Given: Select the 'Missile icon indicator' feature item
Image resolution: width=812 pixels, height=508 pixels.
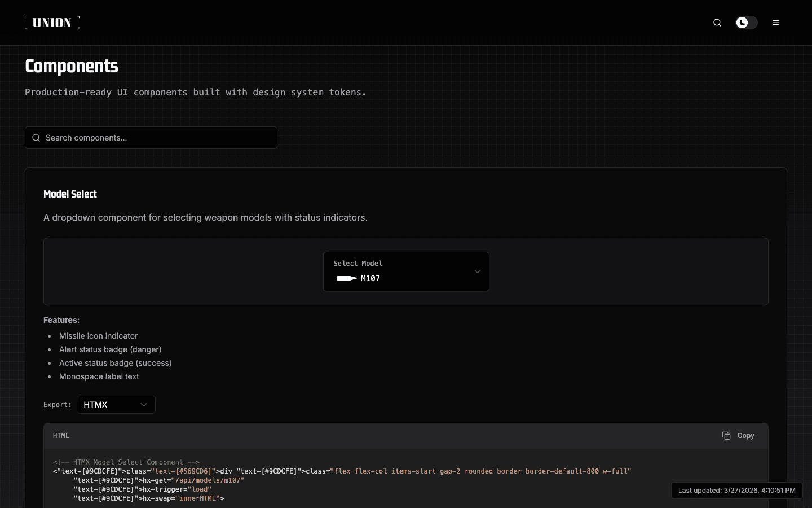Looking at the screenshot, I should 98,336.
